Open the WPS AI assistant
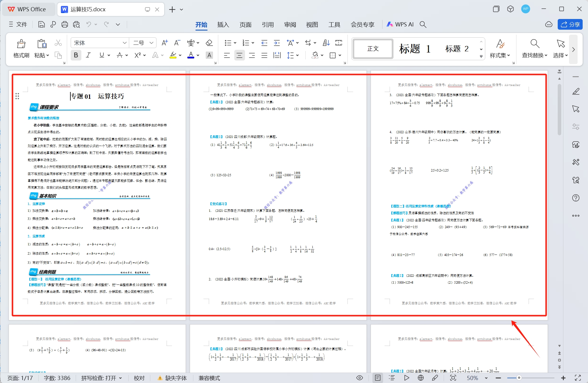This screenshot has height=383, width=588. [400, 25]
